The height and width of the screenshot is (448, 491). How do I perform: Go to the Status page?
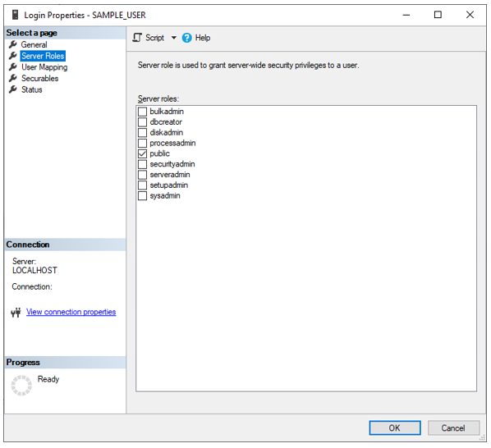coord(32,89)
